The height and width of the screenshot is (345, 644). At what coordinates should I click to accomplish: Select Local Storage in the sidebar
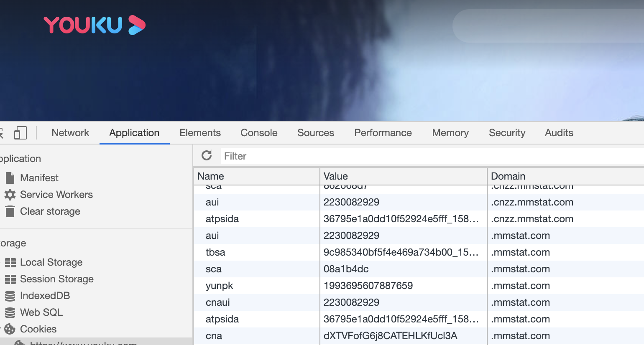(51, 262)
